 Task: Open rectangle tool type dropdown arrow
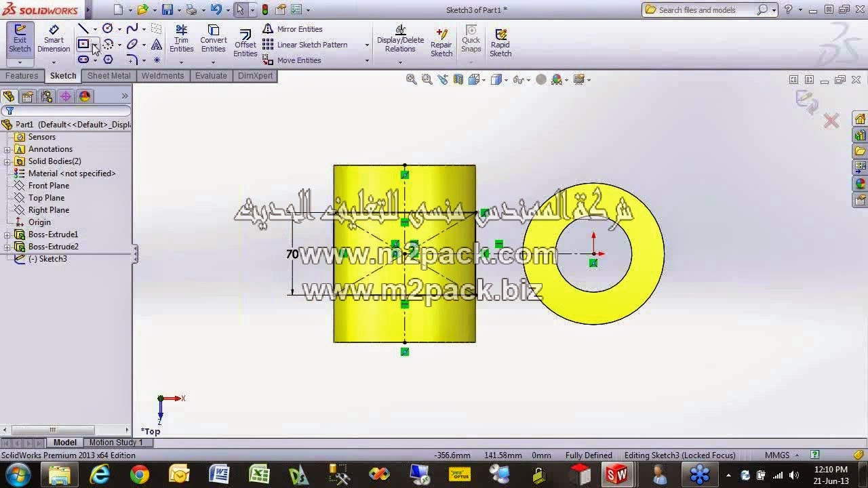coord(96,45)
